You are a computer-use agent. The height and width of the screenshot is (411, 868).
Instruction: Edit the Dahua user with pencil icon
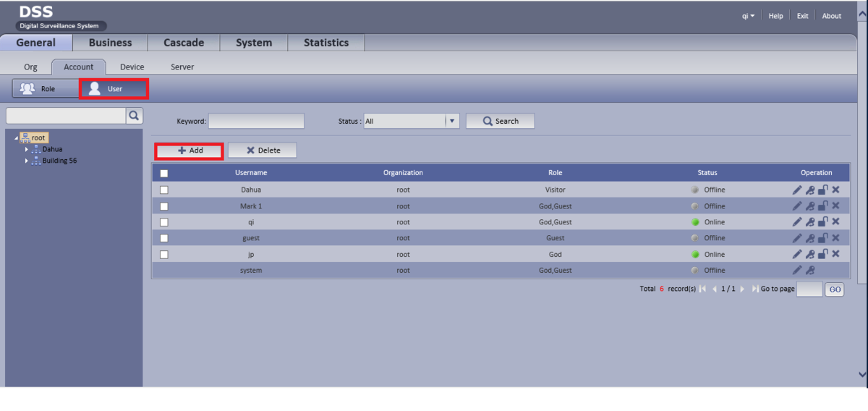[x=796, y=190]
